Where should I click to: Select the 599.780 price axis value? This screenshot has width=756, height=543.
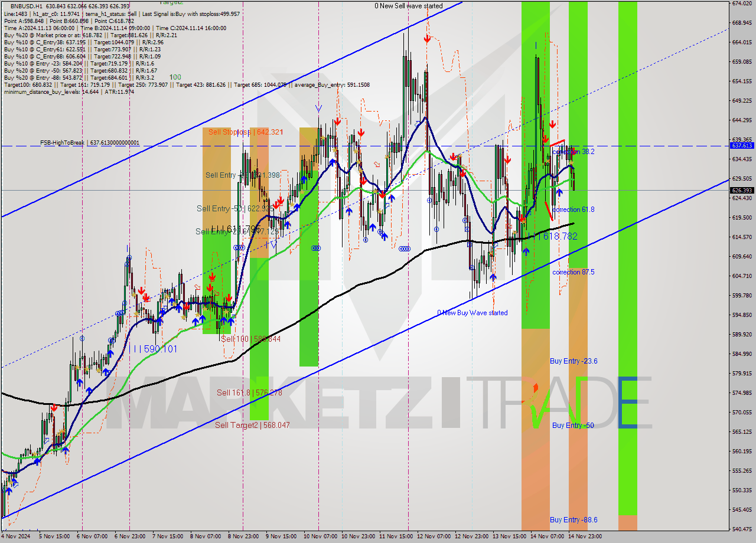pos(742,295)
